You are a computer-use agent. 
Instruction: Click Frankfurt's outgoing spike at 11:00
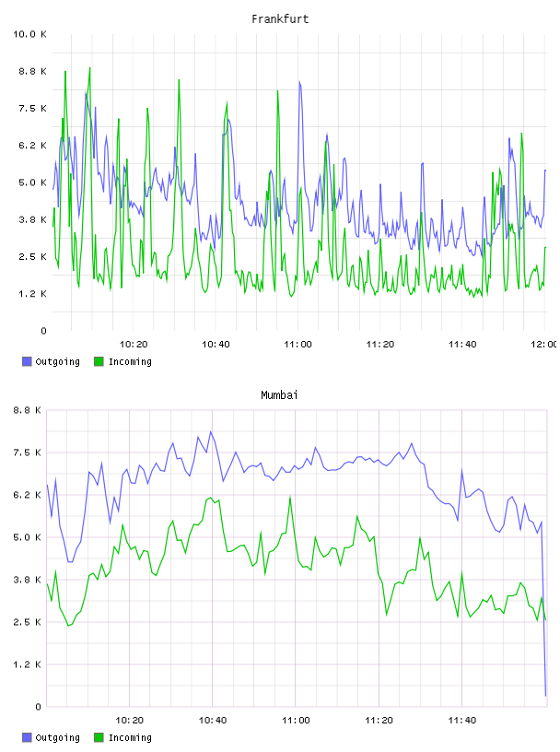pos(299,83)
